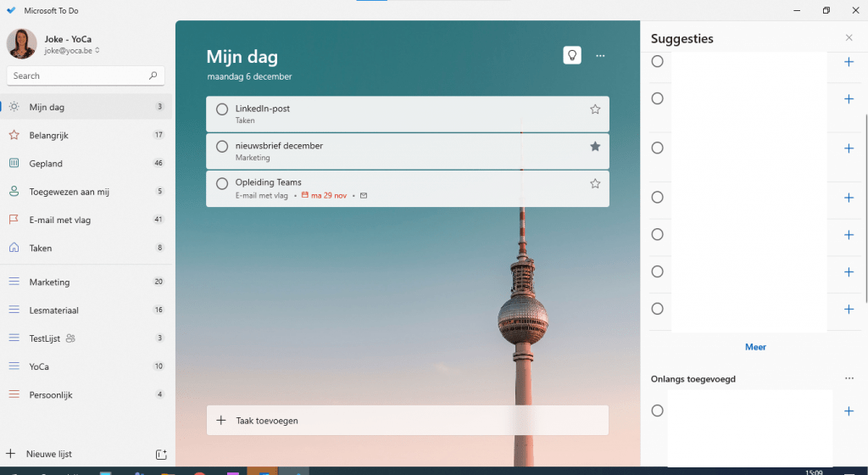The height and width of the screenshot is (475, 868).
Task: Focus the Search text field
Action: (x=86, y=75)
